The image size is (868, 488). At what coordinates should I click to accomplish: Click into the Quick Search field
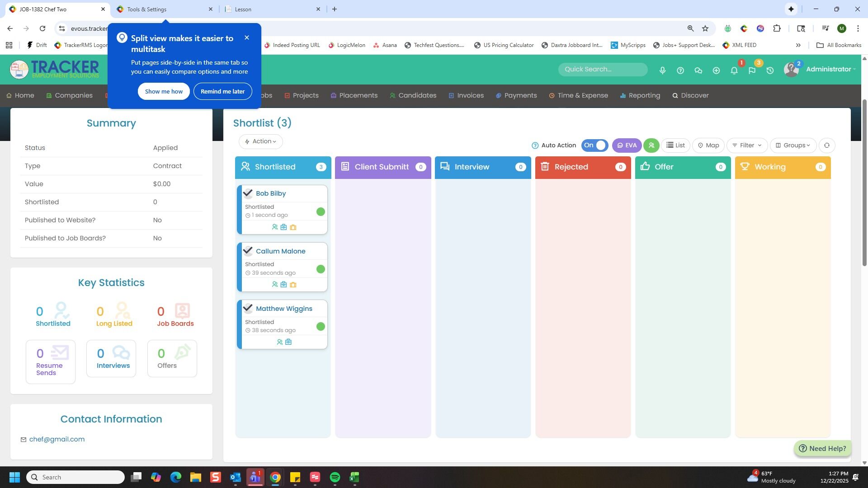click(x=602, y=69)
